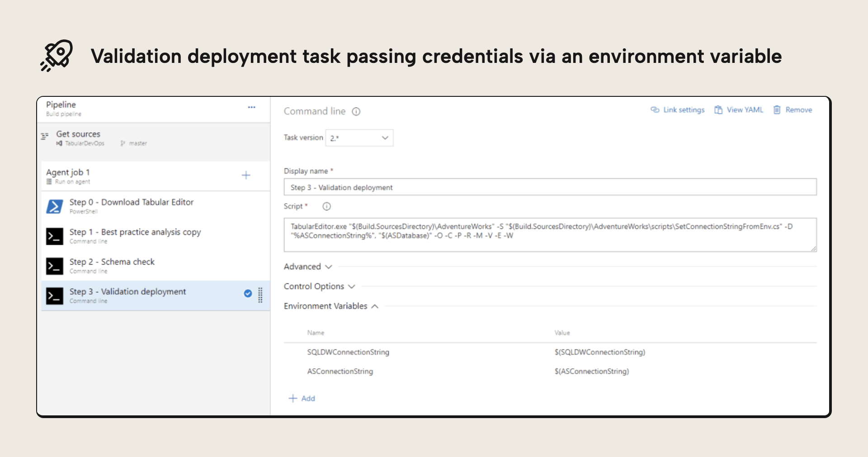The image size is (868, 457).
Task: Click the Remove trash icon
Action: click(777, 109)
